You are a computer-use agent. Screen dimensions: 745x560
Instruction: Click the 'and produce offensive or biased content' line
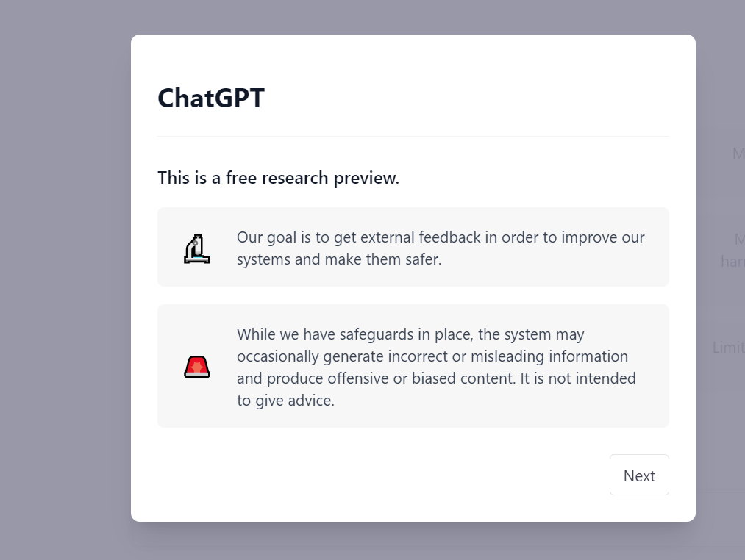[436, 378]
